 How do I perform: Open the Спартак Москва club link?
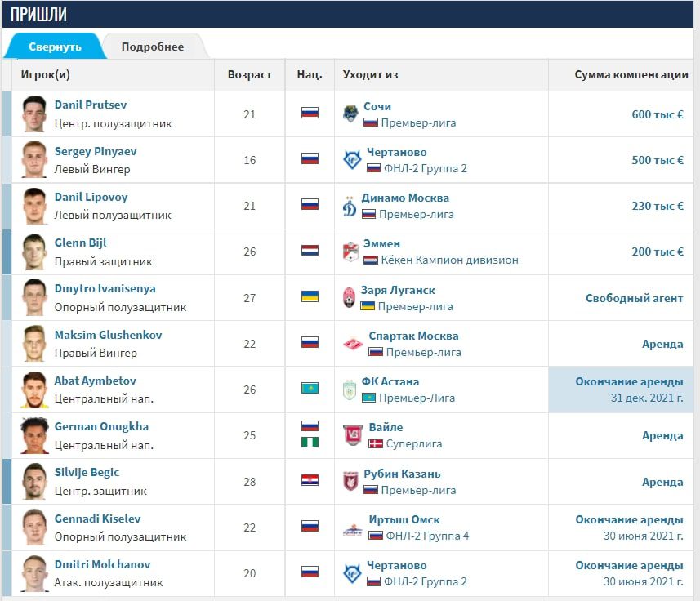(413, 336)
